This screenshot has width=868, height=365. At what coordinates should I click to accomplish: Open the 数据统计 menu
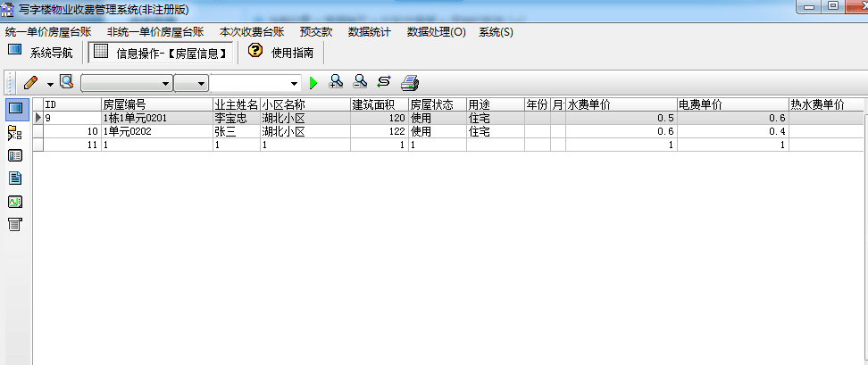(x=369, y=32)
